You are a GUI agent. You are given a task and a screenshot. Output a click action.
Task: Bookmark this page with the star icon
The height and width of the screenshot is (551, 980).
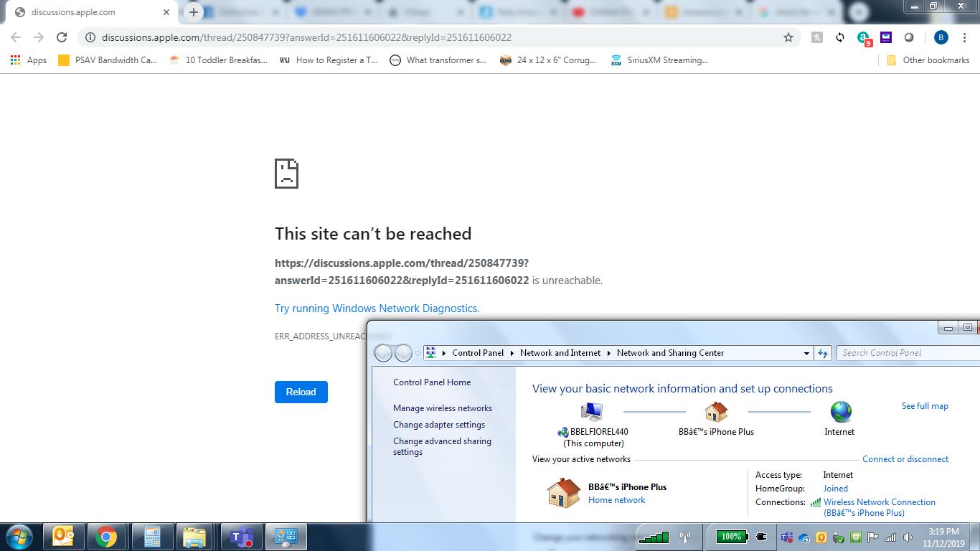pyautogui.click(x=788, y=37)
